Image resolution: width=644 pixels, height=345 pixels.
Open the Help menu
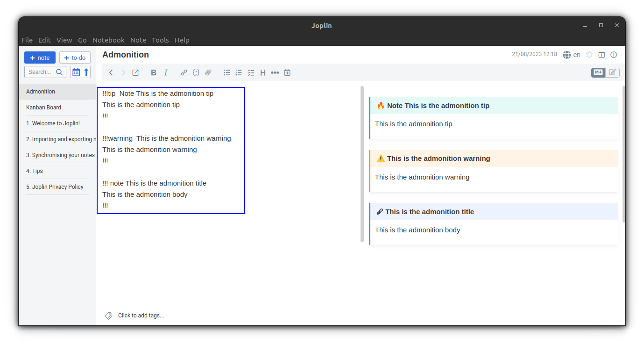point(182,40)
